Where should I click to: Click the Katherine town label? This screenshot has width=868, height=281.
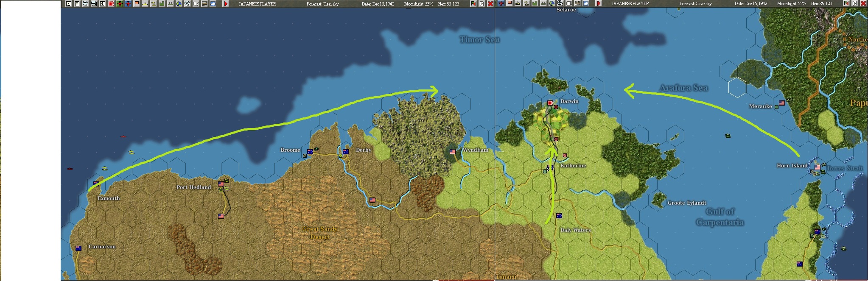click(x=573, y=166)
